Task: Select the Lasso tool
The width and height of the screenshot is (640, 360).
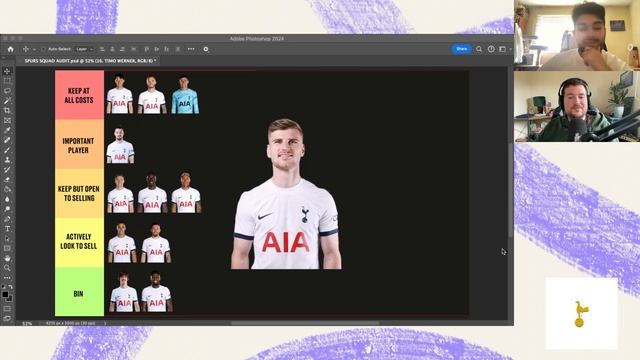Action: point(7,91)
